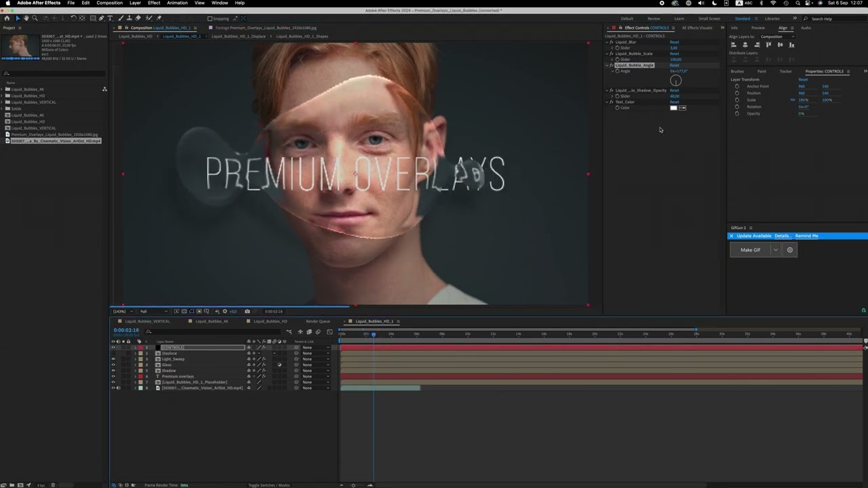The height and width of the screenshot is (488, 868).
Task: Toggle fx switch of Text_Color effect
Action: coord(612,102)
